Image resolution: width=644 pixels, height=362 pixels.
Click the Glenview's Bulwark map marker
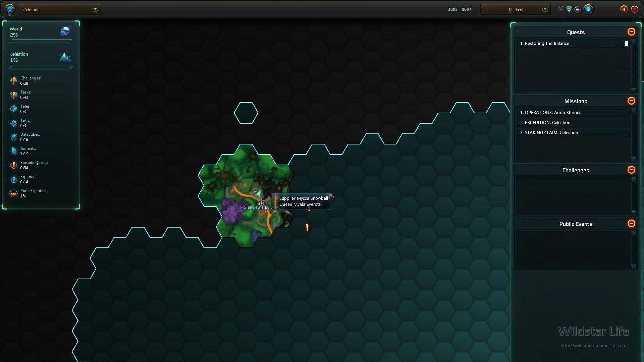(262, 203)
